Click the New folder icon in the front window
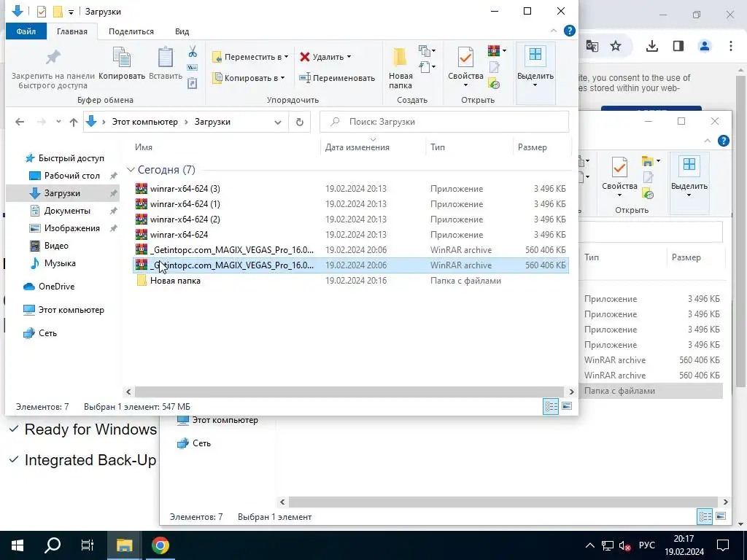The image size is (747, 560). [x=400, y=57]
